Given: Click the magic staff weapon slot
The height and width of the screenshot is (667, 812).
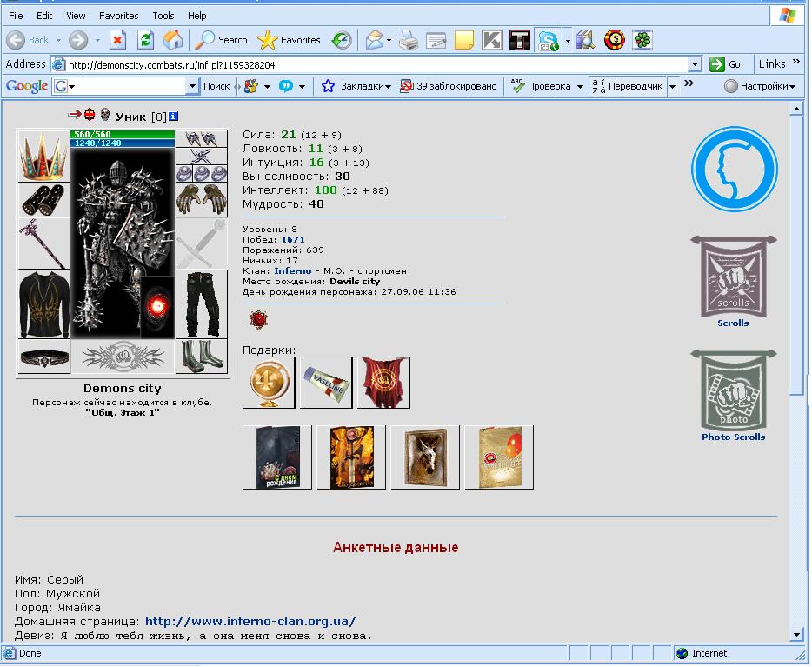Looking at the screenshot, I should point(43,243).
